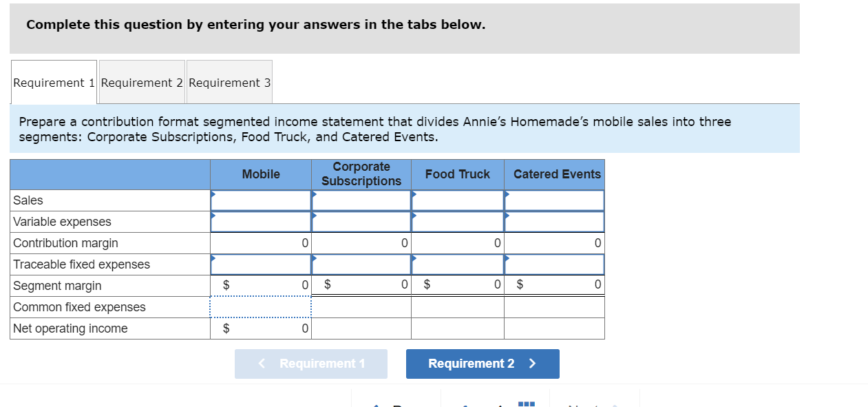This screenshot has height=407, width=868.
Task: Click the Sales cell under Catered Events
Action: tap(555, 200)
